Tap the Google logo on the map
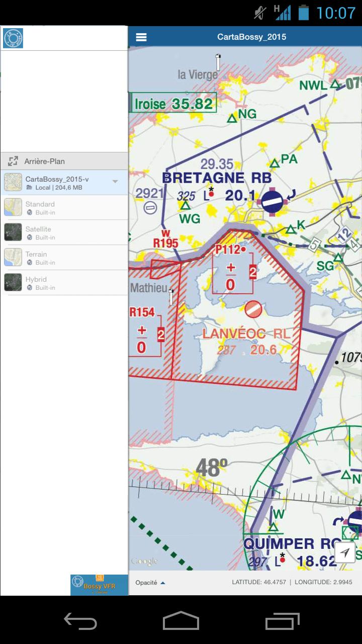362x644 pixels. coord(144,561)
